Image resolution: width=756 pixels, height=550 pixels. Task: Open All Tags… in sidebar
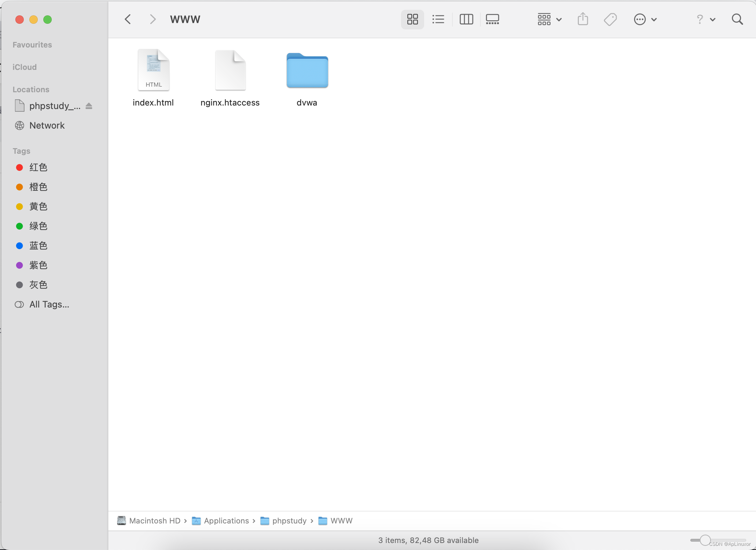pos(49,304)
